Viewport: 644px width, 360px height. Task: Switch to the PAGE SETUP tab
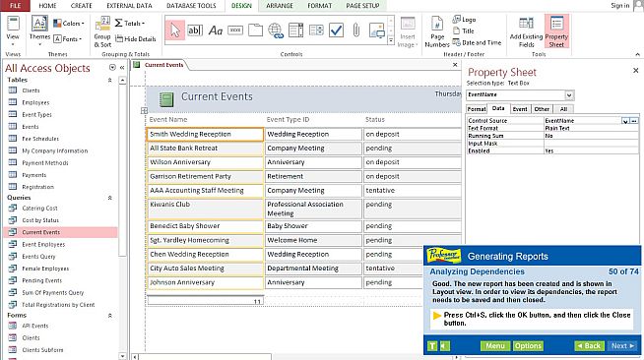pos(362,6)
